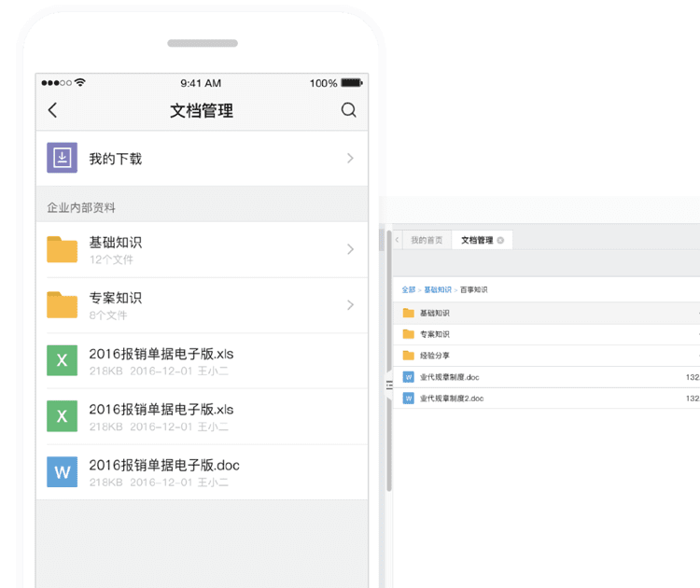
Task: Close the 文档管理 tab
Action: tap(500, 241)
